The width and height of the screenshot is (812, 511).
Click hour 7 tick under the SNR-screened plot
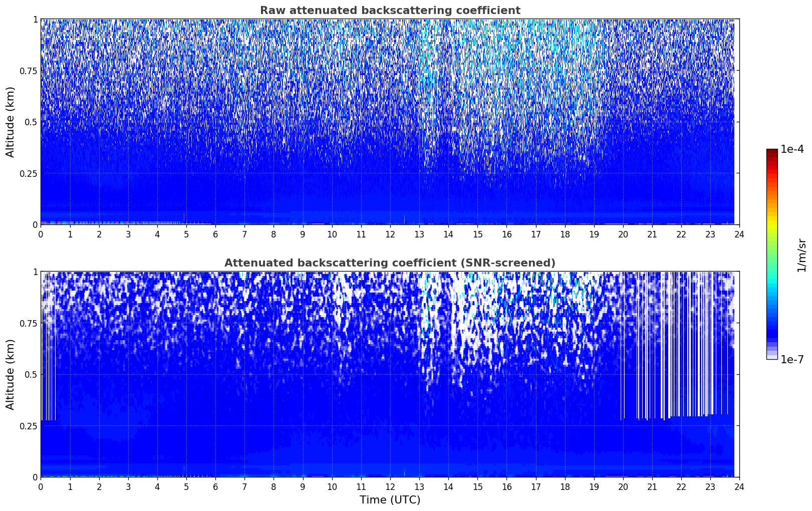[x=244, y=486]
